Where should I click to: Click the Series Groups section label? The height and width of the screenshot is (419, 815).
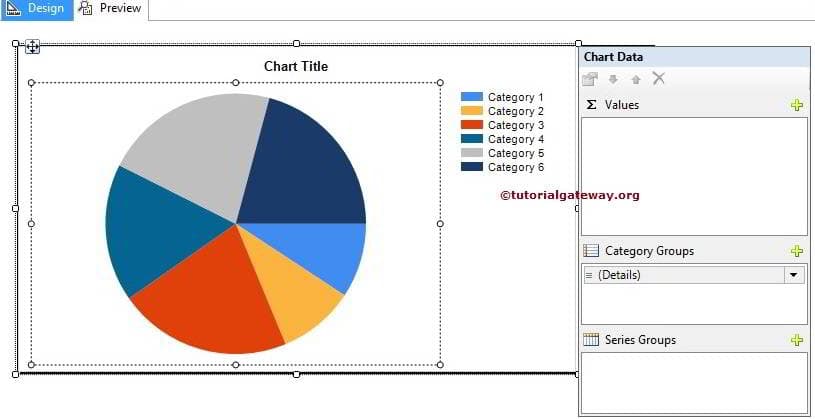click(640, 340)
